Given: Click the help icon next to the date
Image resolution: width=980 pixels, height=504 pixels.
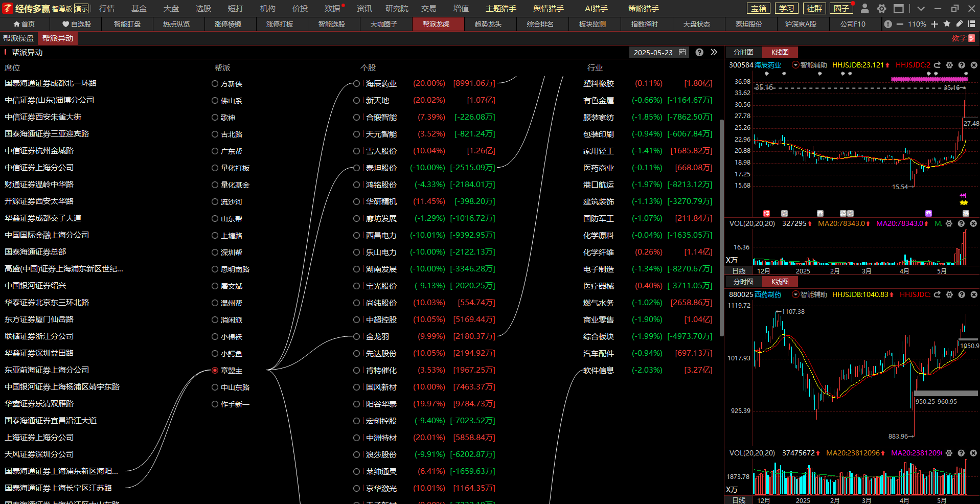Looking at the screenshot, I should click(699, 52).
